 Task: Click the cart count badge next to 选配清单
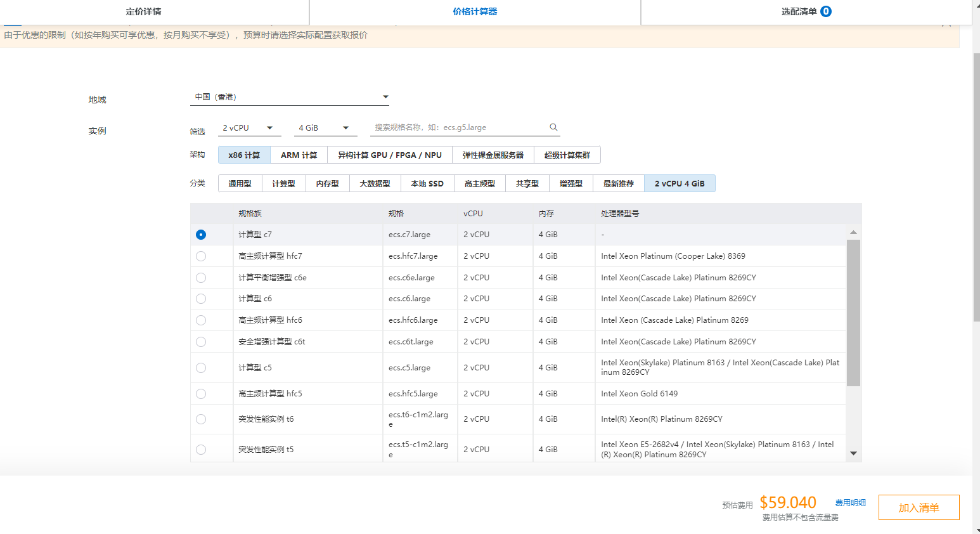tap(826, 11)
